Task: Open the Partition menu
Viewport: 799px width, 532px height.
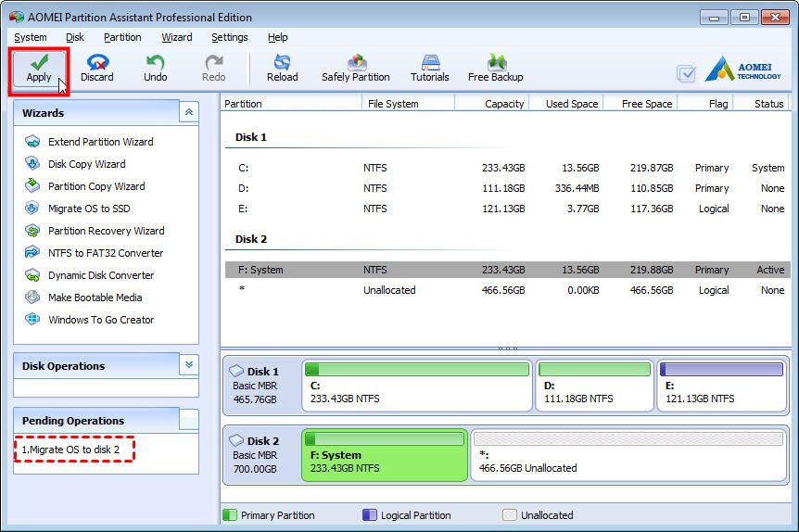Action: click(122, 37)
